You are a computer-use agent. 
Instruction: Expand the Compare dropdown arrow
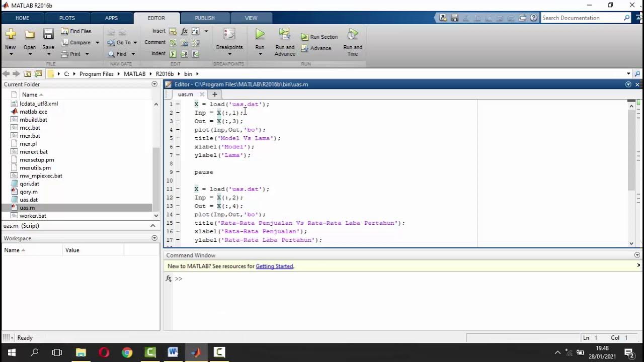point(97,43)
